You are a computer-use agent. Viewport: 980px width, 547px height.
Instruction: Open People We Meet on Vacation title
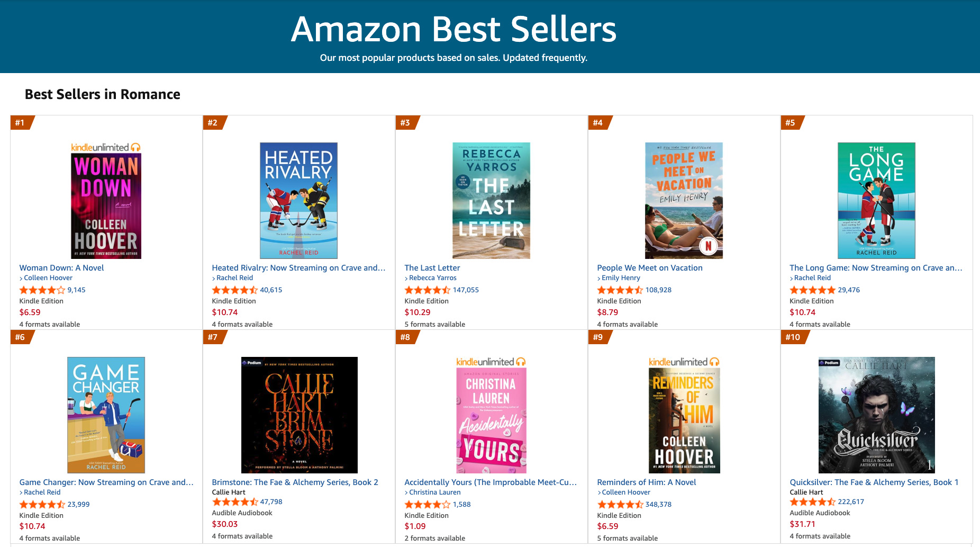(649, 268)
